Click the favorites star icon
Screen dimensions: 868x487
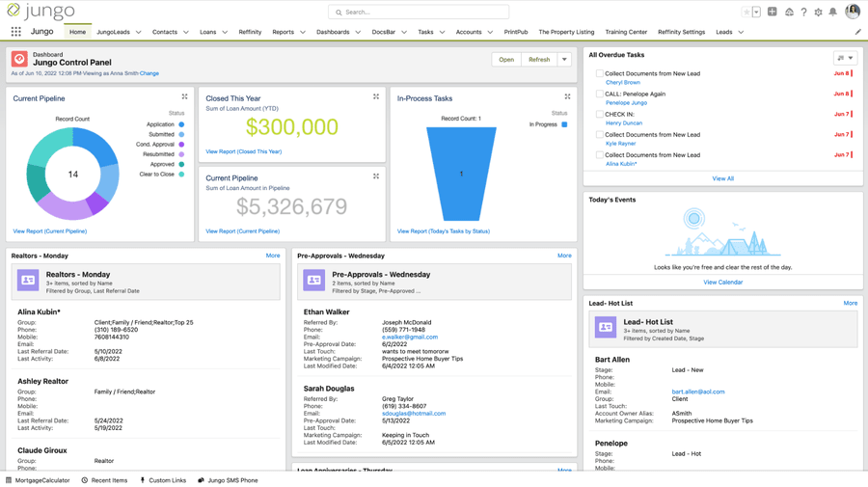point(746,12)
